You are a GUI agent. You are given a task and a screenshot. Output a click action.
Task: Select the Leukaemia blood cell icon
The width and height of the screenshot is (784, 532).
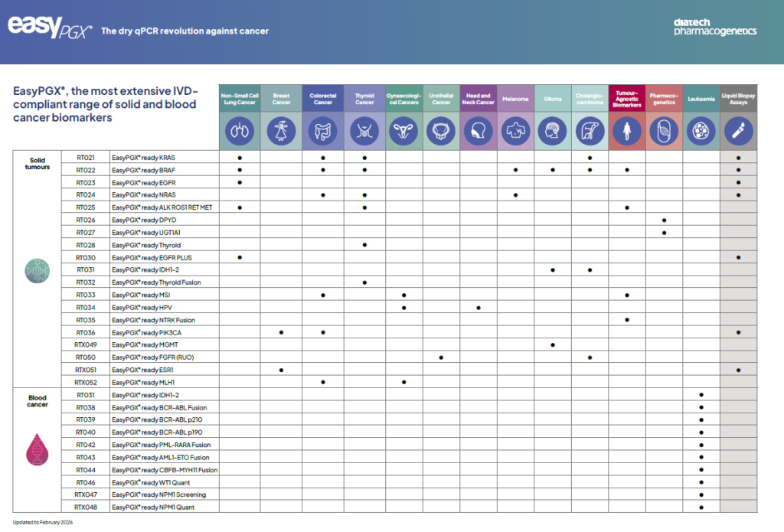tap(701, 132)
